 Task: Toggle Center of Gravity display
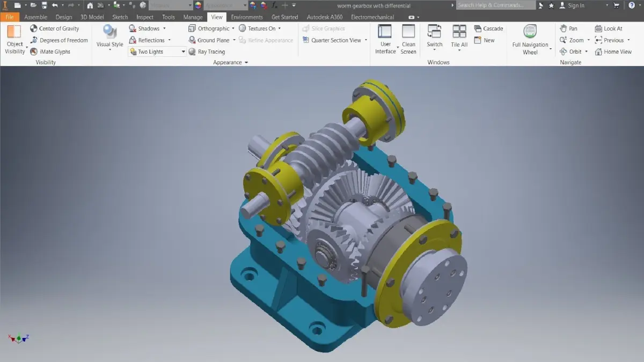54,28
